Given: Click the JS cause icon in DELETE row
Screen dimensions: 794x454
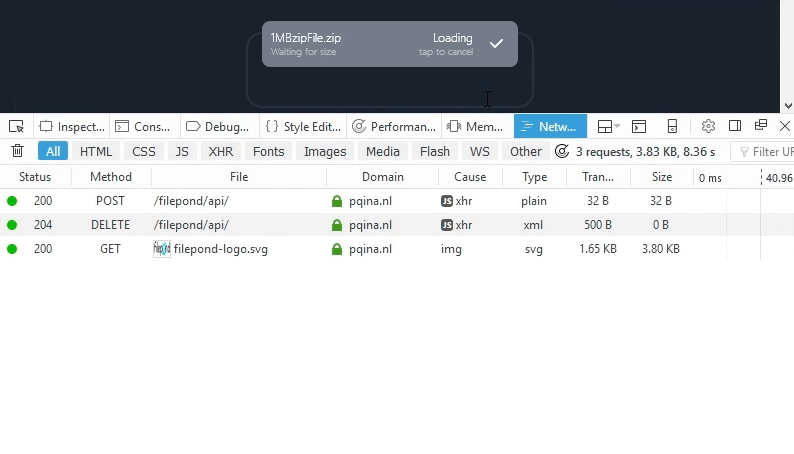Looking at the screenshot, I should pos(447,225).
